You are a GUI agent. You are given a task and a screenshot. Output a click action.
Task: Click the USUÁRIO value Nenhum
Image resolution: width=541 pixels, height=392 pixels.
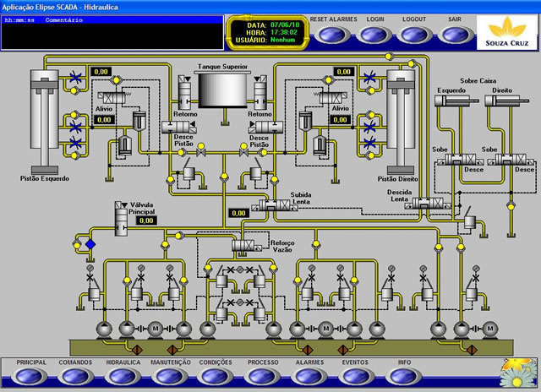282,40
